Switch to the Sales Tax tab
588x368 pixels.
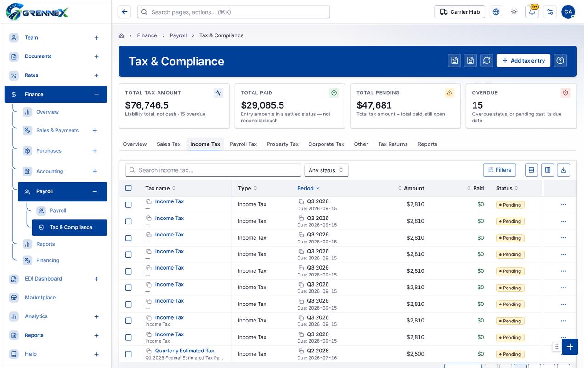(x=169, y=144)
